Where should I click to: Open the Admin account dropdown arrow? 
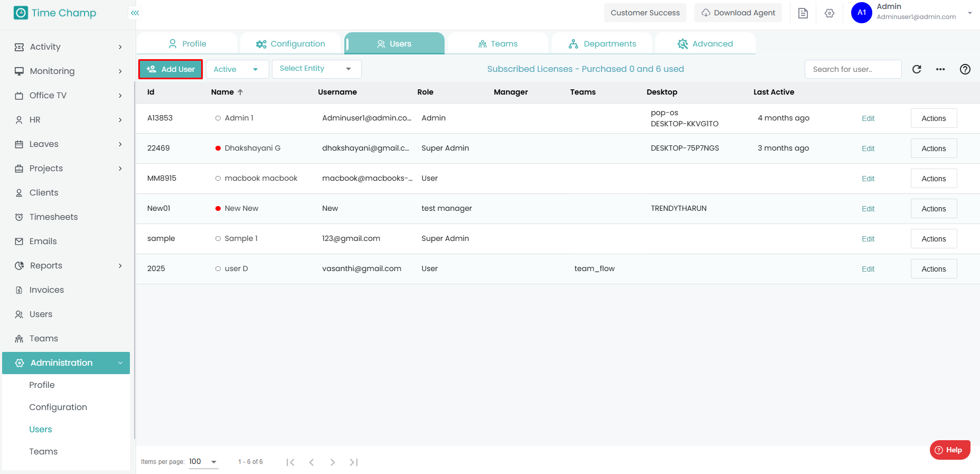[970, 13]
